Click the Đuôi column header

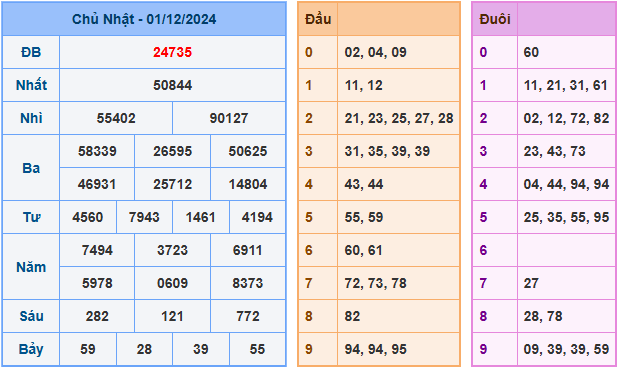click(495, 19)
